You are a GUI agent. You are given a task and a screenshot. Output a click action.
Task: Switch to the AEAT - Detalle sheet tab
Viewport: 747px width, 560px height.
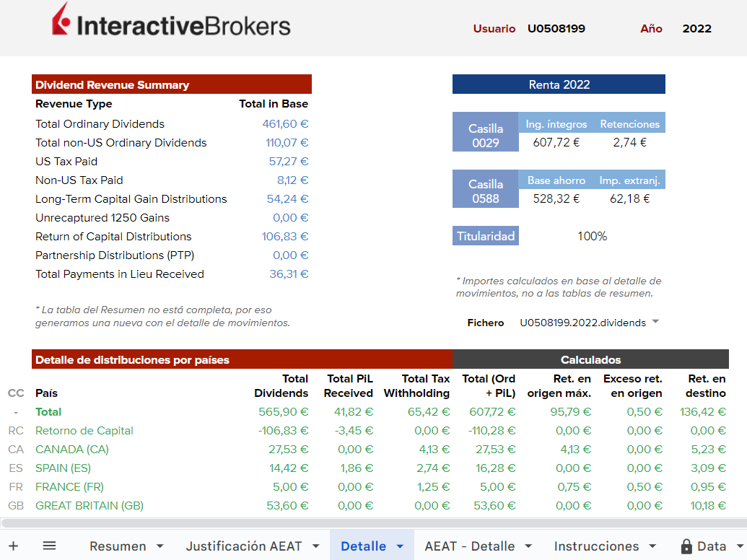coord(470,546)
